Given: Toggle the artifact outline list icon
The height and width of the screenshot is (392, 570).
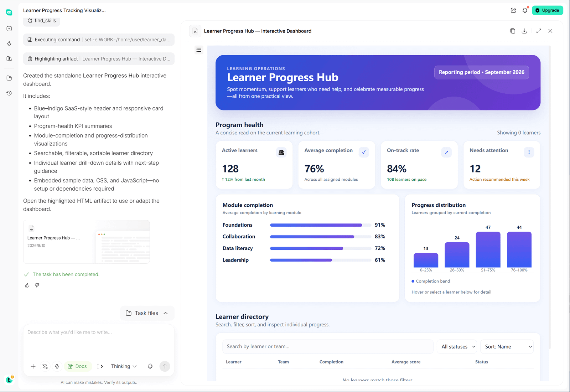Looking at the screenshot, I should click(x=199, y=50).
